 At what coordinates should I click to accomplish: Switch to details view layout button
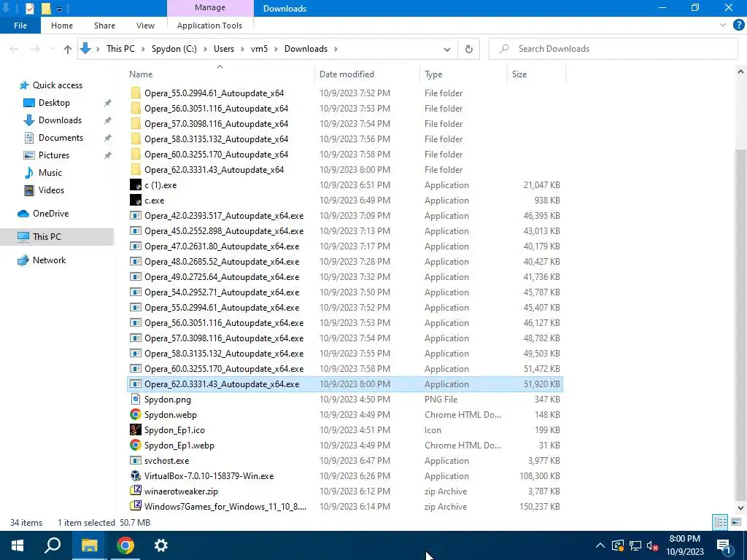pos(720,522)
